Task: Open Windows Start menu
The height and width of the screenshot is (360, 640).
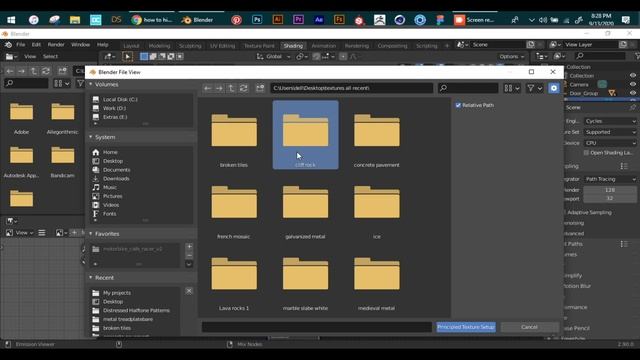Action: [11, 20]
